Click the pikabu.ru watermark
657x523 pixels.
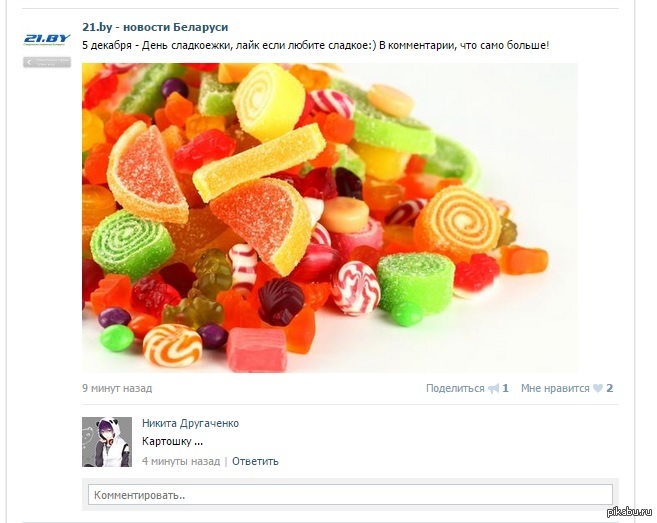coord(630,512)
